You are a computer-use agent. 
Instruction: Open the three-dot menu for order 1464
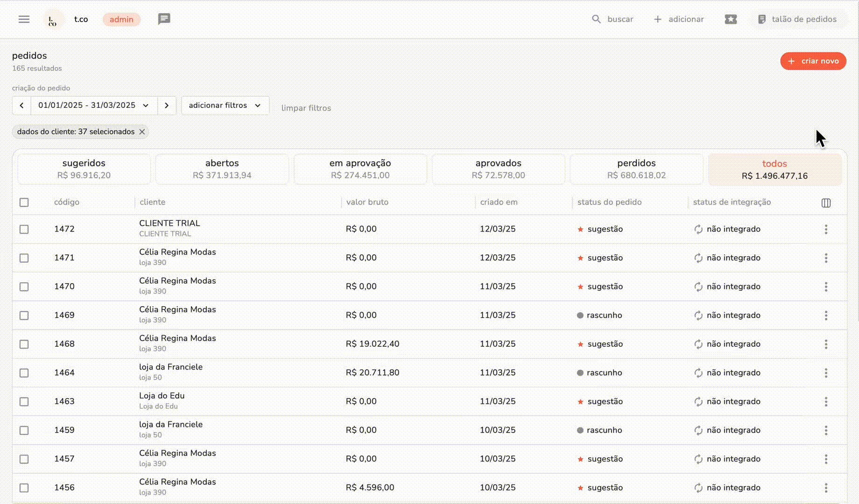point(826,373)
